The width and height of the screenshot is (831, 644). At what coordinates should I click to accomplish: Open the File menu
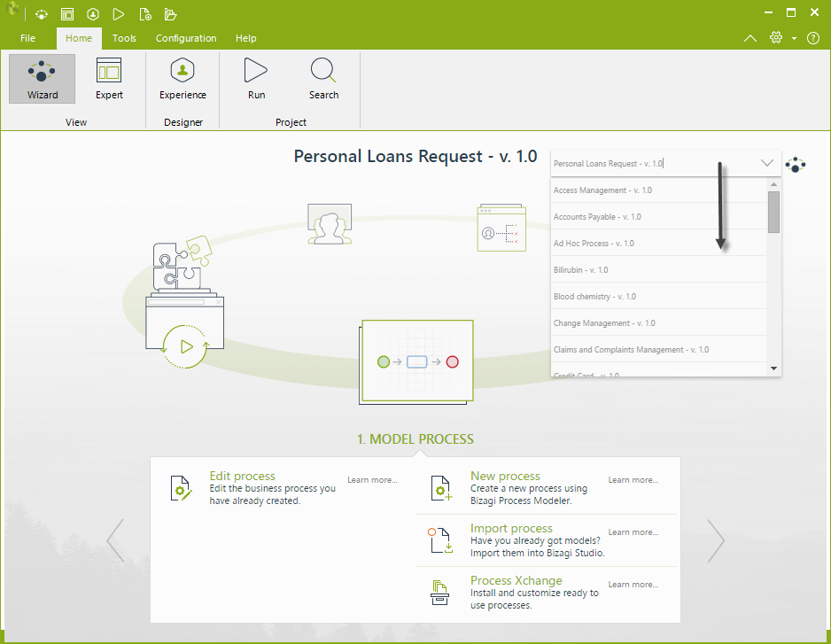coord(27,38)
